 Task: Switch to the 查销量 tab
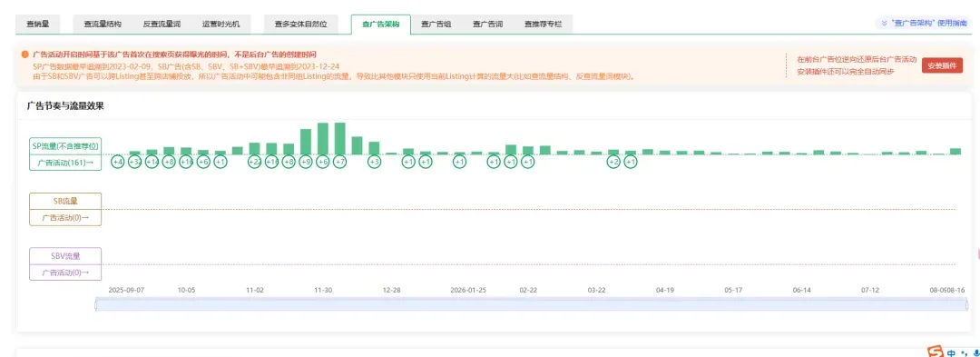(x=38, y=24)
